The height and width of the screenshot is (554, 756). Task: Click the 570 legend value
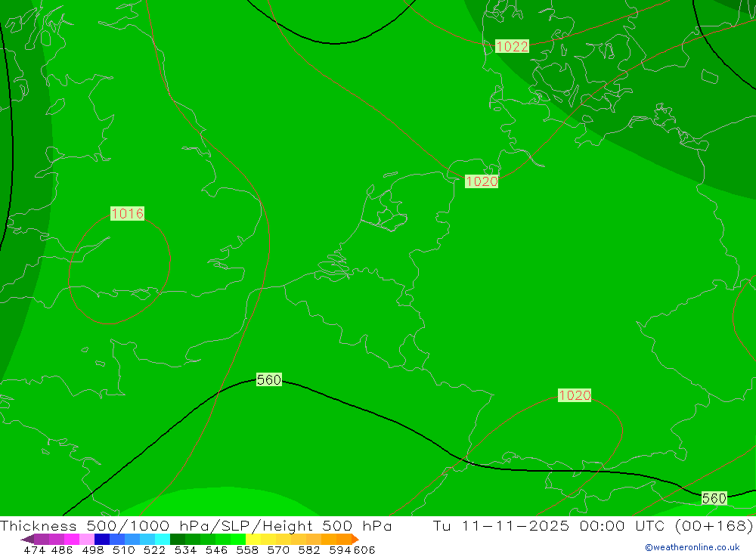coord(277,549)
